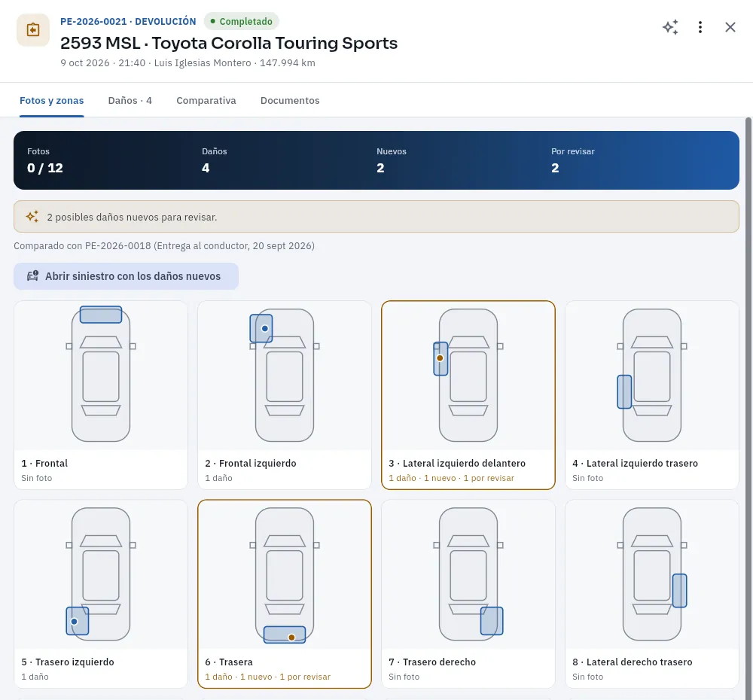This screenshot has width=753, height=700.
Task: Click the AI sparkle icon in header
Action: point(670,27)
